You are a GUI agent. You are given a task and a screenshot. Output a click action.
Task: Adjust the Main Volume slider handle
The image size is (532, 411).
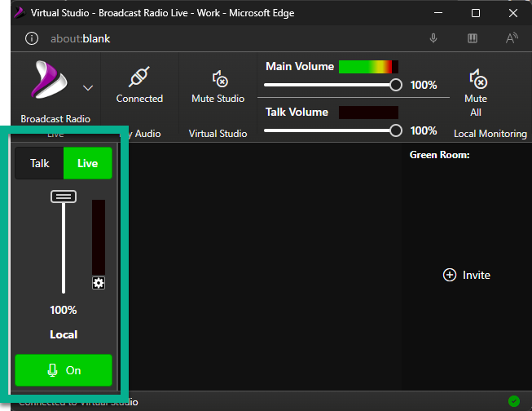(396, 85)
